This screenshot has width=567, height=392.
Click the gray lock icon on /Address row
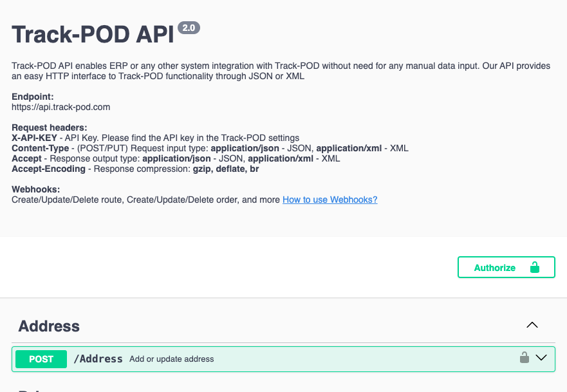click(525, 357)
